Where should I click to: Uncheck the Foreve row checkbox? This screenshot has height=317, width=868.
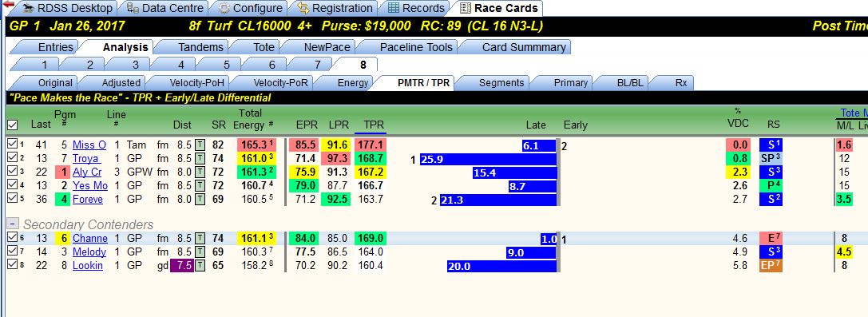click(12, 198)
